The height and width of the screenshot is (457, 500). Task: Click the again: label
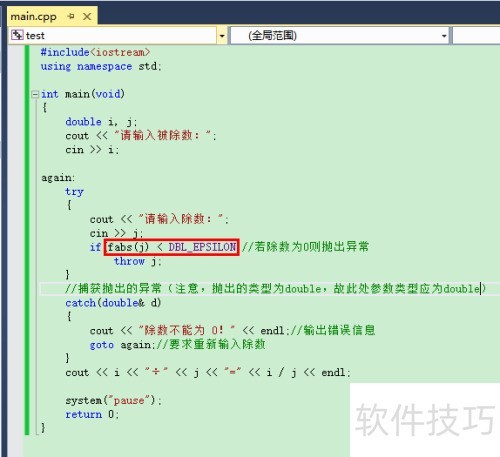tap(58, 178)
